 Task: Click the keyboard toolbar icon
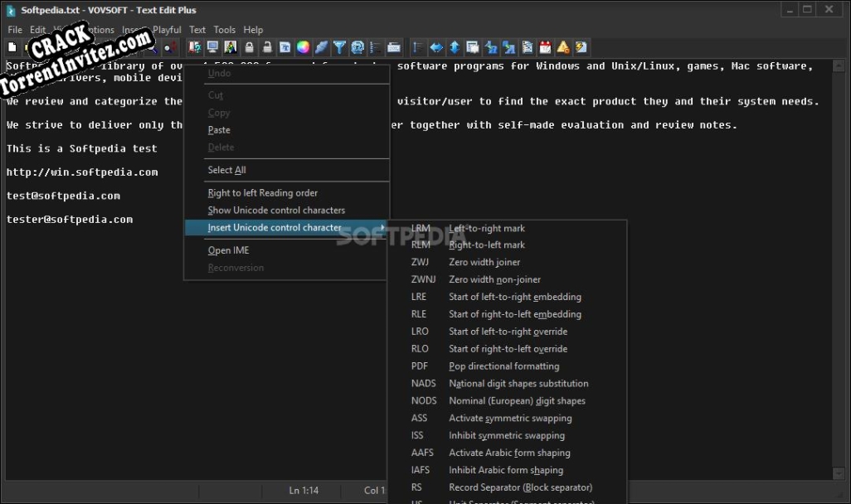point(394,47)
